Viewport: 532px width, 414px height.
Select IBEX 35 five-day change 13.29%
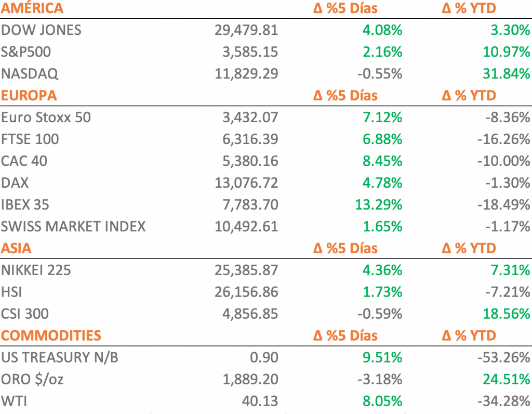pyautogui.click(x=378, y=205)
